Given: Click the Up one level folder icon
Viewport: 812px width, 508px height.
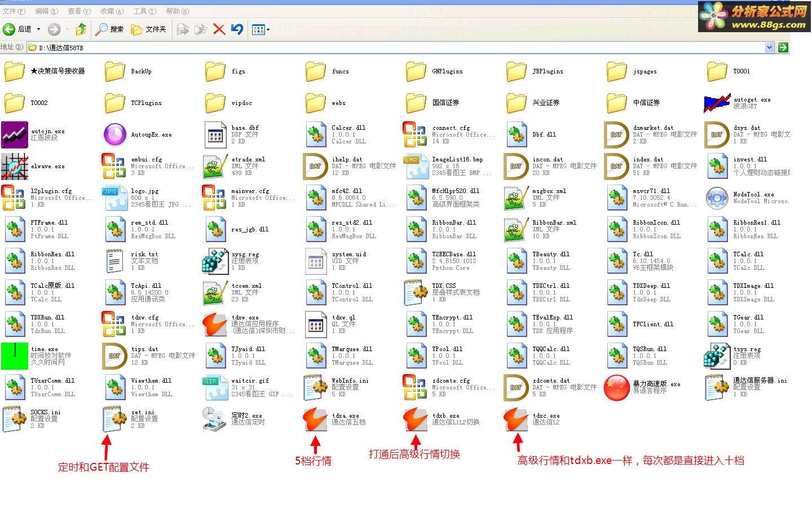Looking at the screenshot, I should (x=81, y=29).
